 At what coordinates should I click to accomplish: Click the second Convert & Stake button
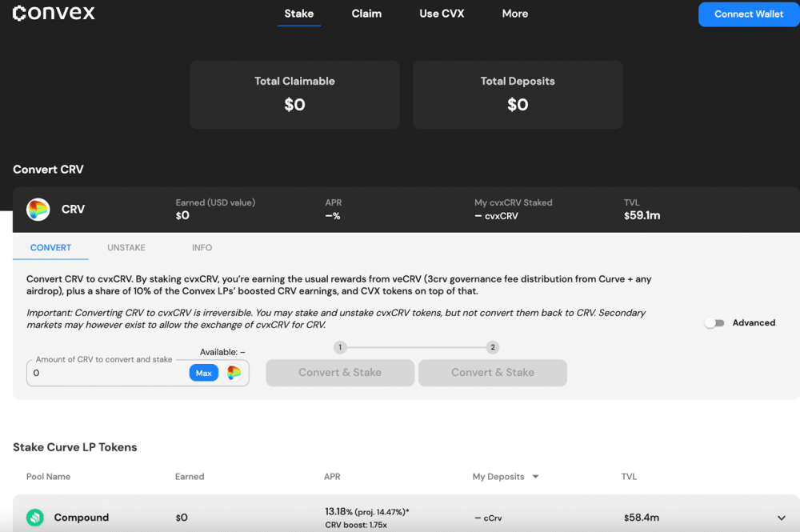pos(493,373)
